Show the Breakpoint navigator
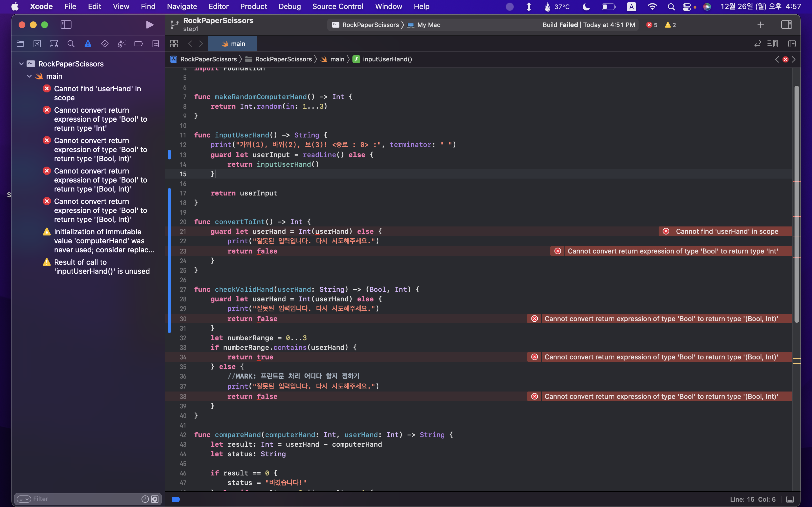 (138, 44)
